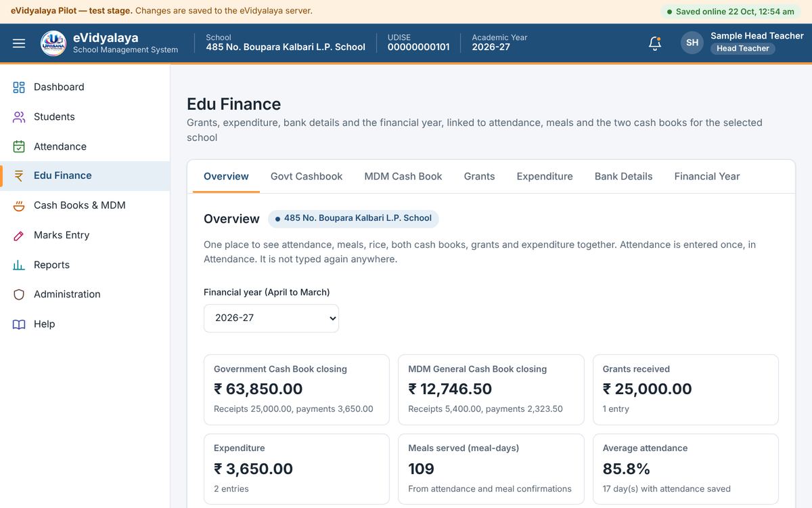The width and height of the screenshot is (812, 508).
Task: Open the notifications bell
Action: tap(654, 43)
